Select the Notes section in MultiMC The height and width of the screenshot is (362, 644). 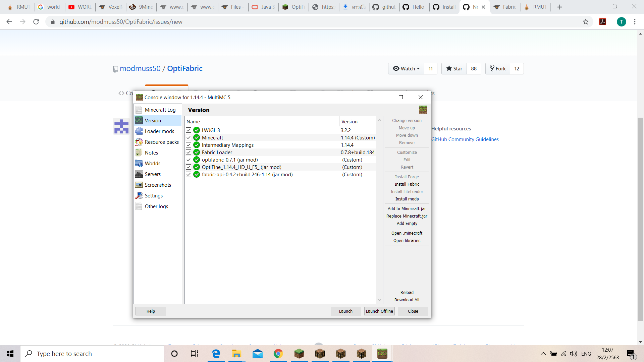pyautogui.click(x=152, y=153)
